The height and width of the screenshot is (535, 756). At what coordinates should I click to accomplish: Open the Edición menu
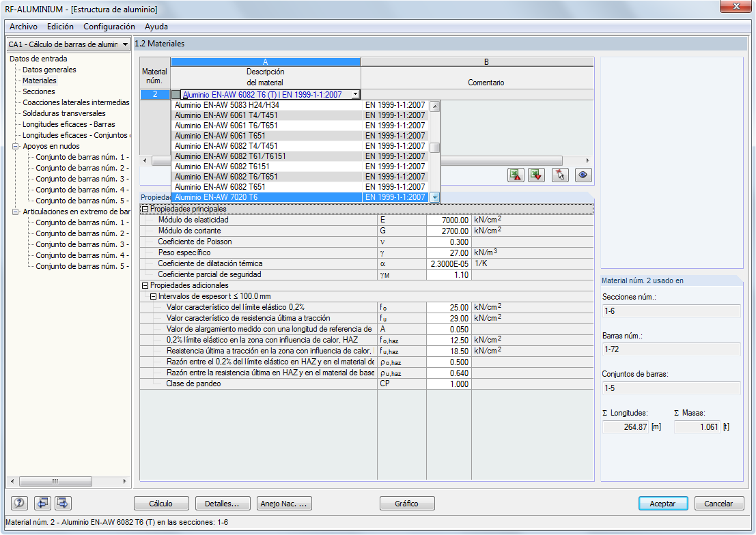click(x=60, y=27)
